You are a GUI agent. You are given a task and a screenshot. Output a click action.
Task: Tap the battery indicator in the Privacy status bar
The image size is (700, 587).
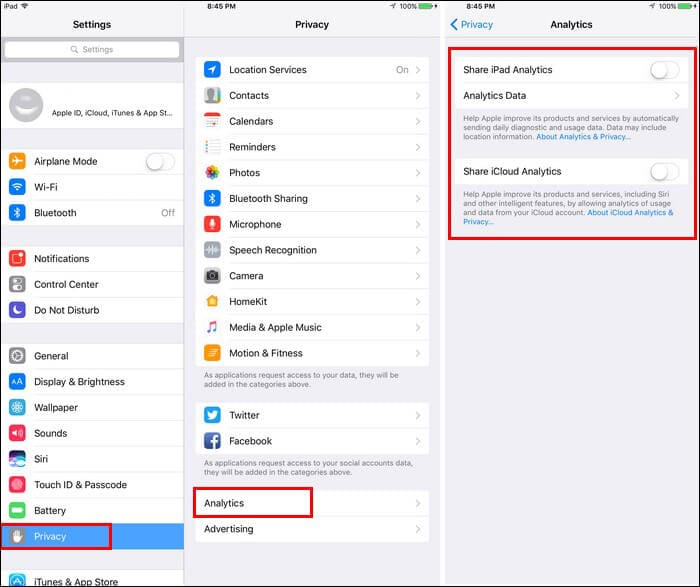[427, 6]
